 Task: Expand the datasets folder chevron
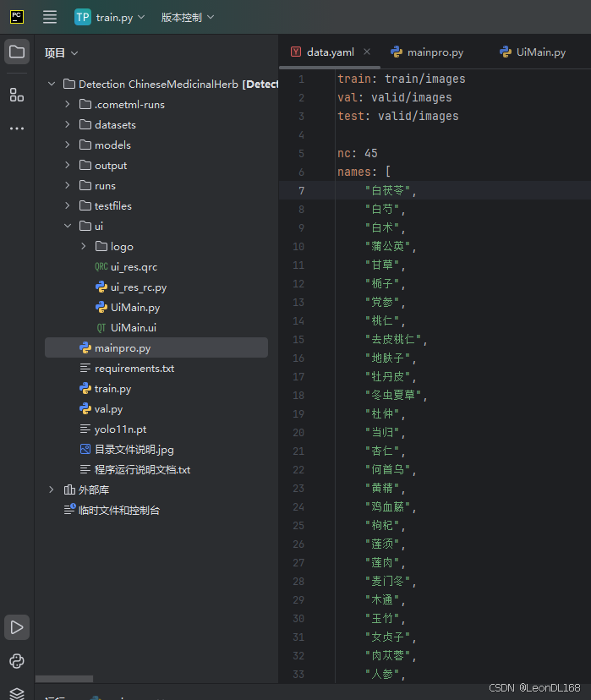pyautogui.click(x=68, y=124)
